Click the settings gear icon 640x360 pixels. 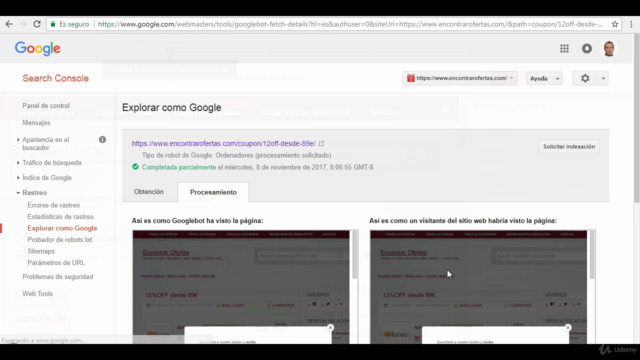pyautogui.click(x=585, y=78)
